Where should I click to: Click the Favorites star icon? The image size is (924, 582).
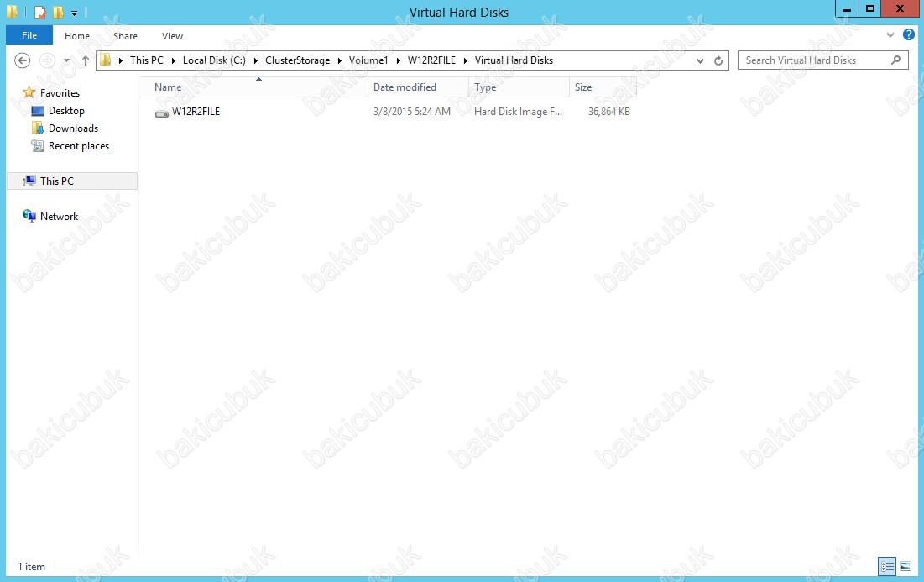pyautogui.click(x=29, y=92)
